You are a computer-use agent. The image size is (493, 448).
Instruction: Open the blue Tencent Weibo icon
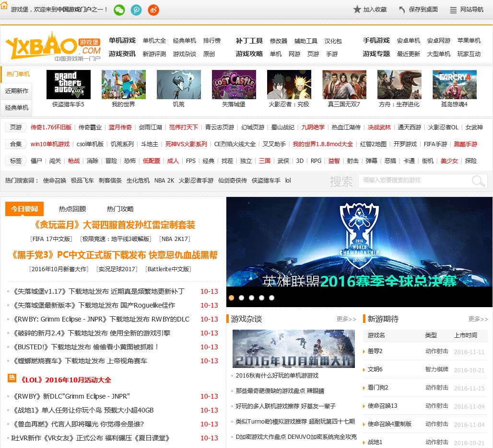136,10
